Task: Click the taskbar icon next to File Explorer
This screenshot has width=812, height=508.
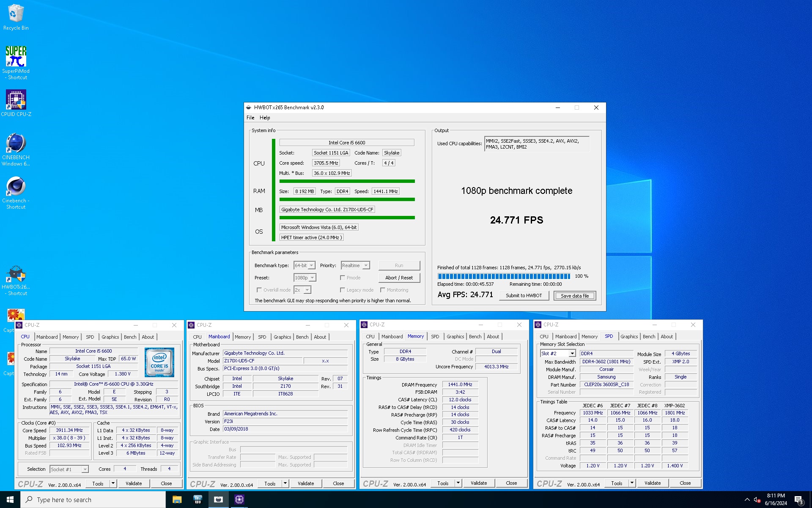Action: pos(198,500)
